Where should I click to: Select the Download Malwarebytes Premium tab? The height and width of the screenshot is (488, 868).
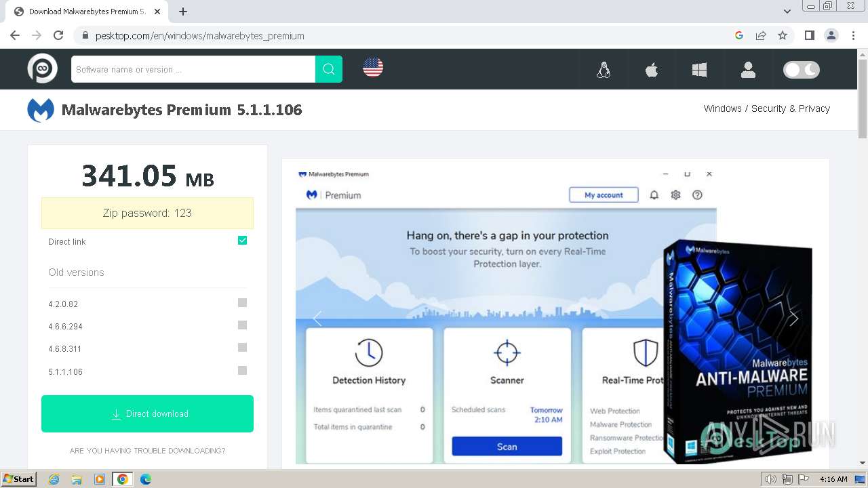(x=87, y=12)
